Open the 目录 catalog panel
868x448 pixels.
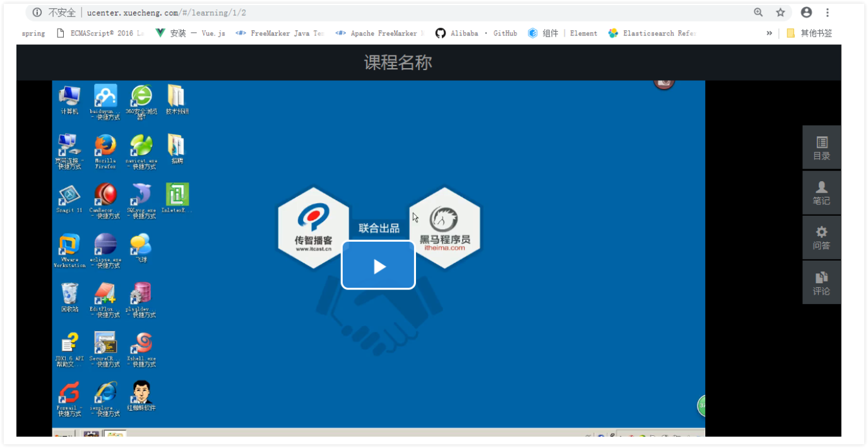(x=821, y=148)
